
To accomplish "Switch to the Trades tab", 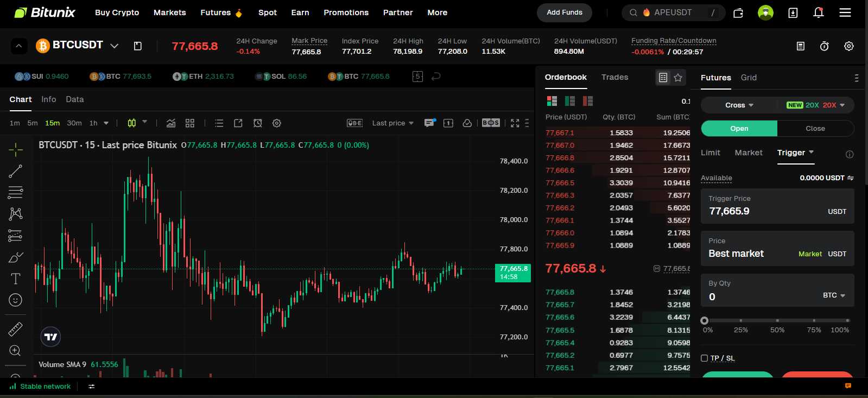I will click(615, 77).
